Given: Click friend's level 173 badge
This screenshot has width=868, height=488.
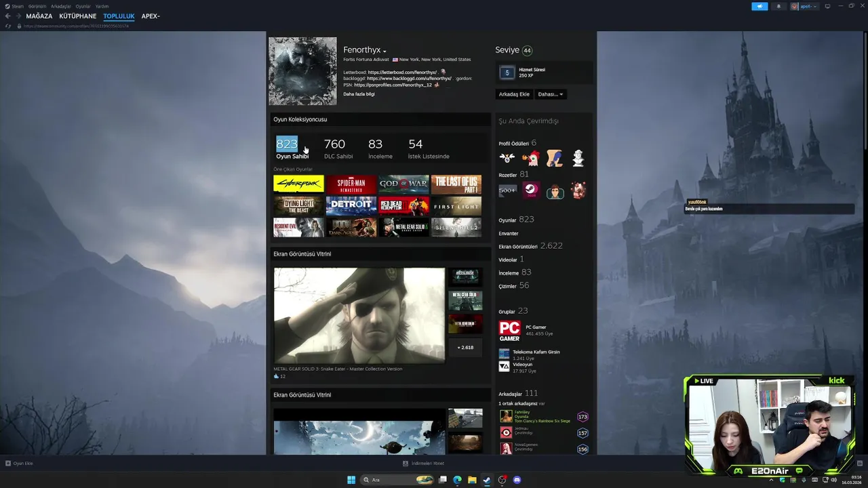Looking at the screenshot, I should pos(583,417).
